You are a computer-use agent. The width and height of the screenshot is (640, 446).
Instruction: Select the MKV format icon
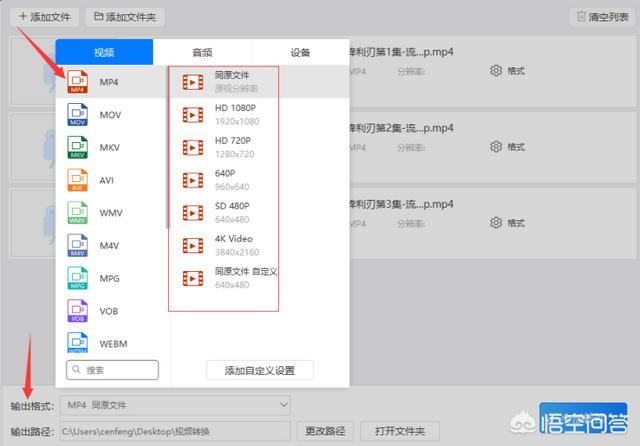78,147
